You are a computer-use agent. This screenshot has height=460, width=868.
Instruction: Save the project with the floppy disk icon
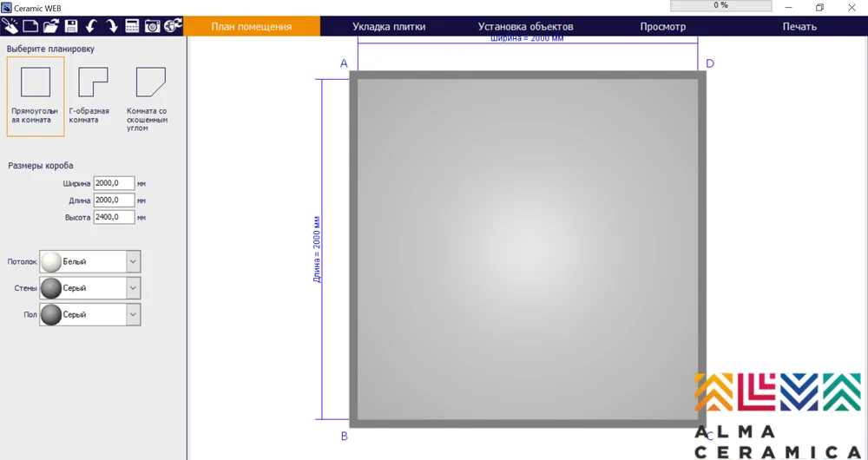71,26
